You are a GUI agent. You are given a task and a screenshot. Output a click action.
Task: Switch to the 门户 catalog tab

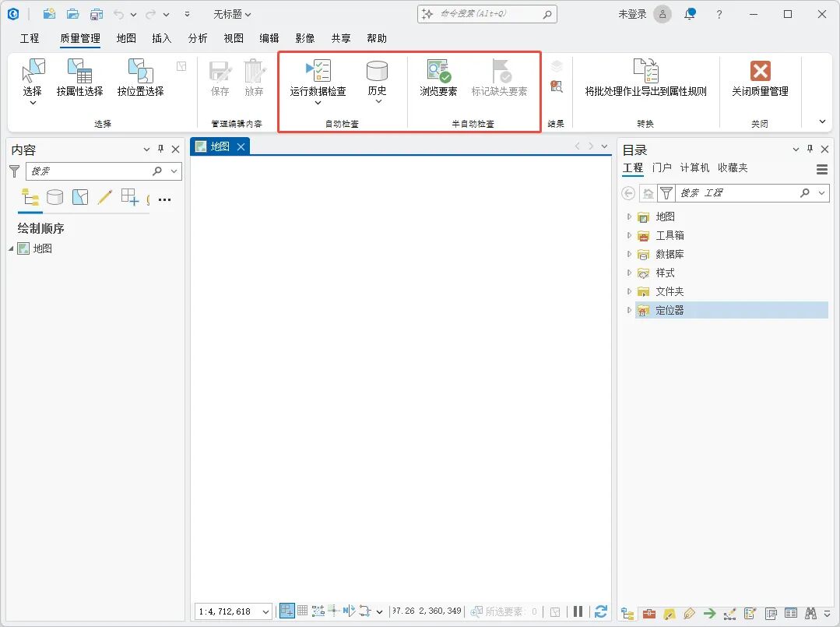pyautogui.click(x=663, y=167)
